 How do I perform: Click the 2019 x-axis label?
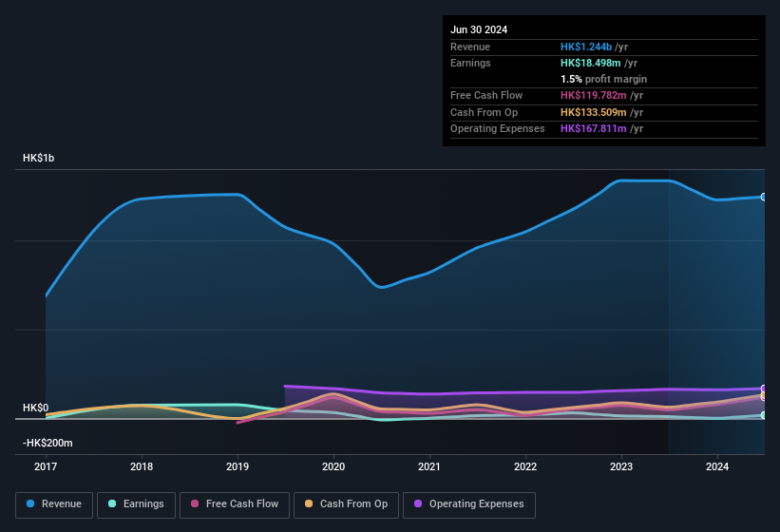click(238, 466)
